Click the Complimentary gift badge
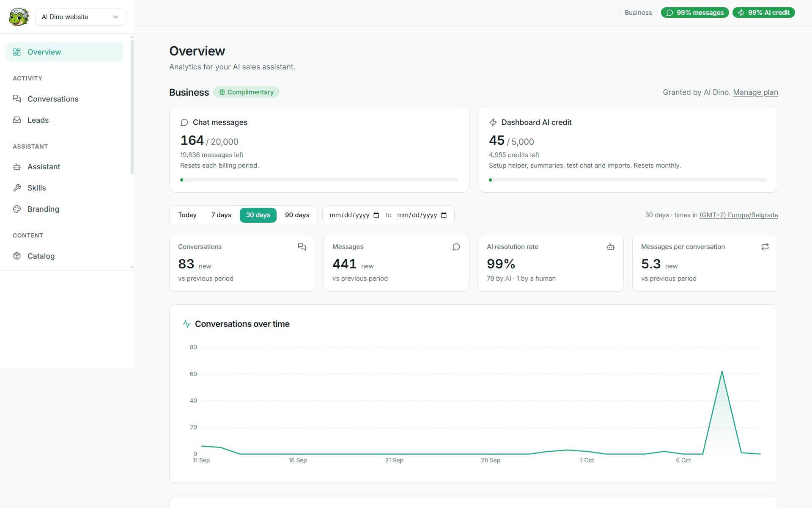 pyautogui.click(x=246, y=92)
